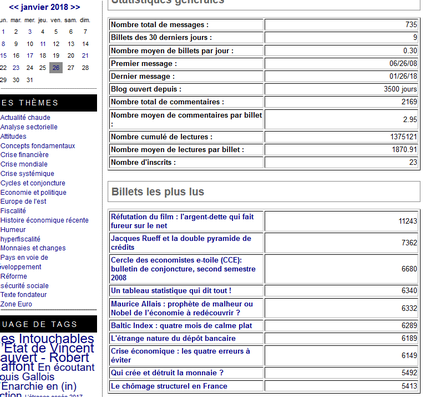425x397 pixels.
Task: Open the Analyse sectorielle theme
Action: (x=29, y=127)
